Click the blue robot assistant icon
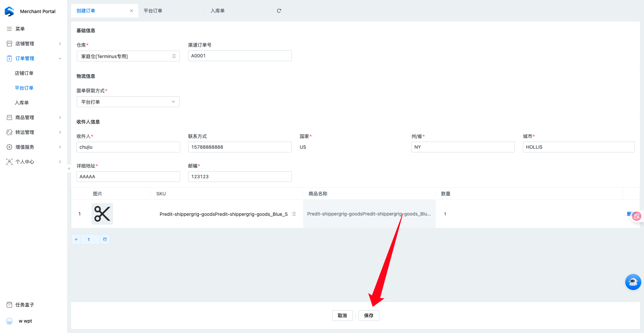 pyautogui.click(x=633, y=282)
